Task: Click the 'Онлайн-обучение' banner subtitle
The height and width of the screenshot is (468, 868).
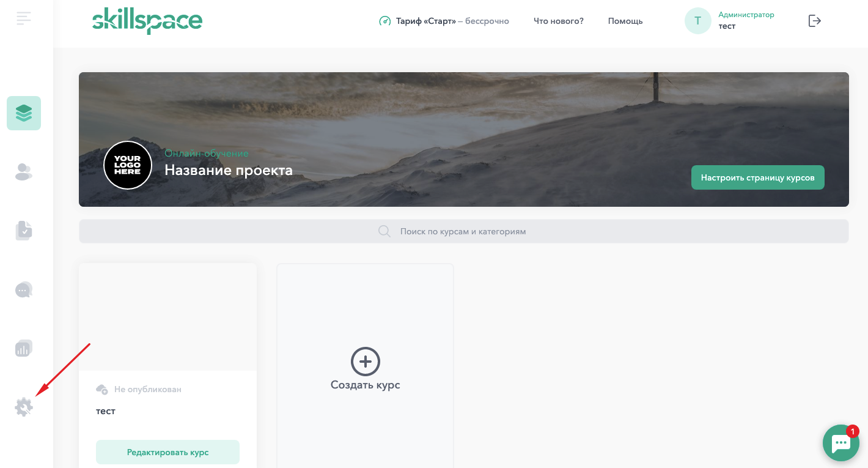Action: 207,153
